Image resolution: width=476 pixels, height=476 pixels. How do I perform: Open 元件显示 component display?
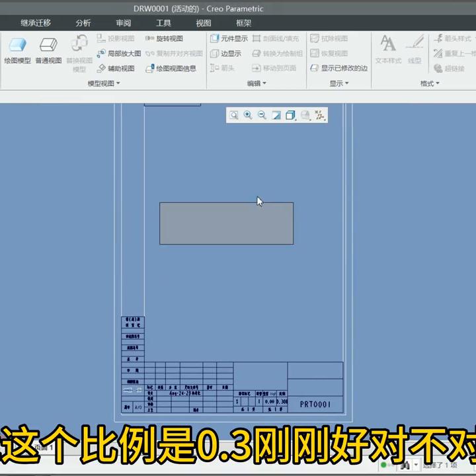click(229, 38)
